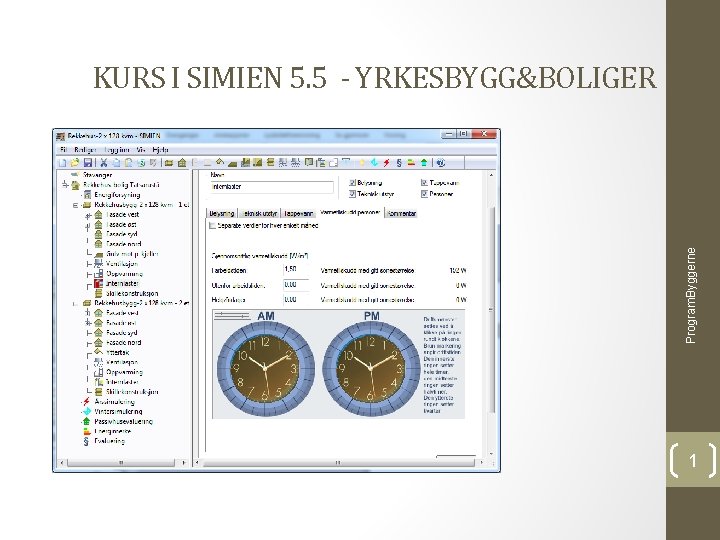The width and height of the screenshot is (720, 540).
Task: Click the right panel vertical scrollbar
Action: (491, 314)
